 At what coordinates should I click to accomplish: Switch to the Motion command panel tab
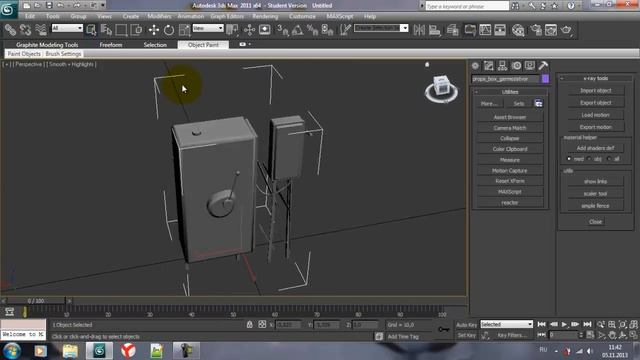516,66
